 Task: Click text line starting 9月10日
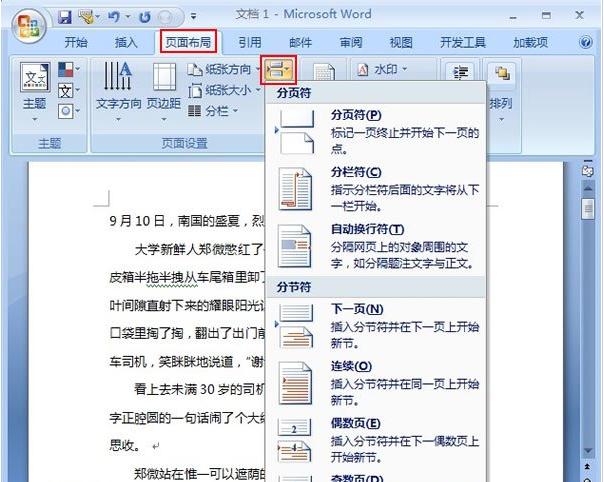point(186,221)
